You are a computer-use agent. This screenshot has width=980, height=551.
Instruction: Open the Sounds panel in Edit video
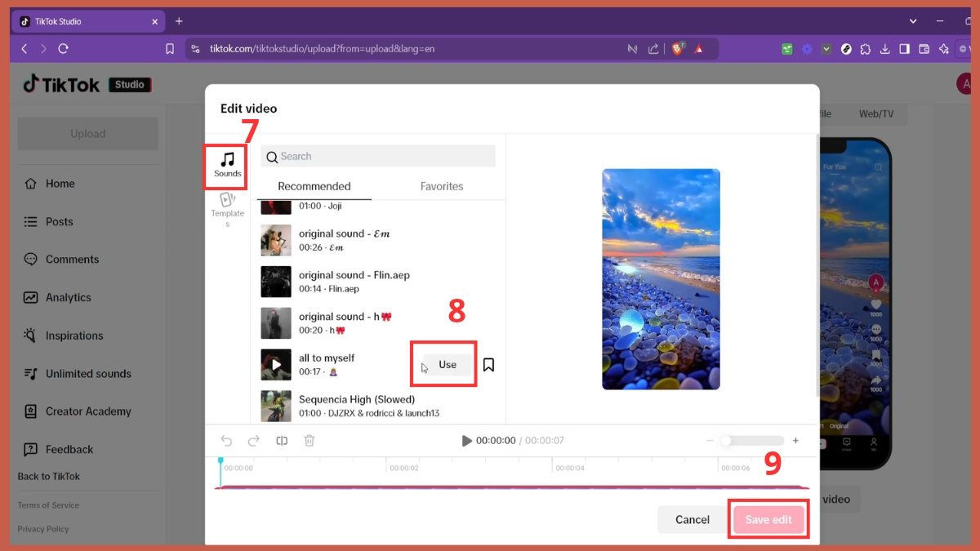[227, 164]
